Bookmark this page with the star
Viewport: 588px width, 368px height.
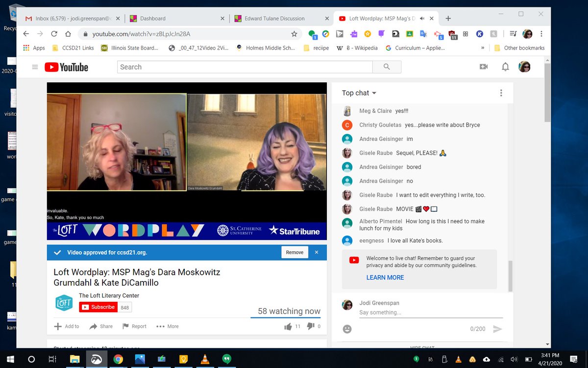pyautogui.click(x=294, y=34)
